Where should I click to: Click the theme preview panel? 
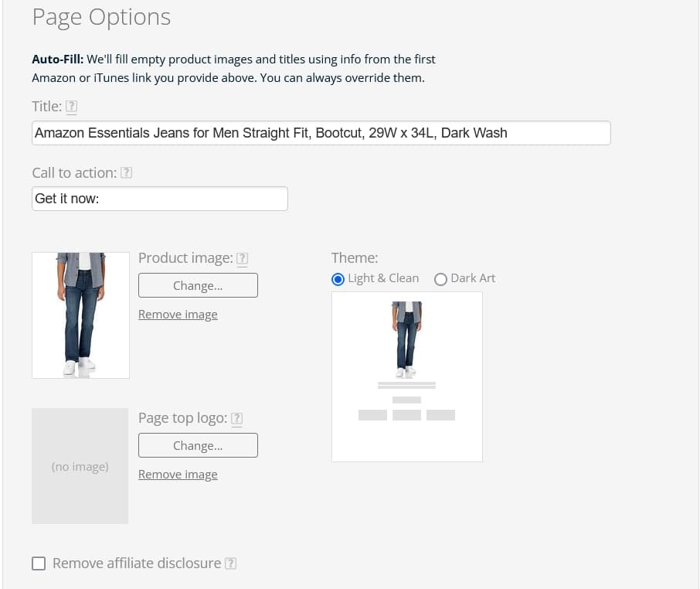tap(407, 377)
